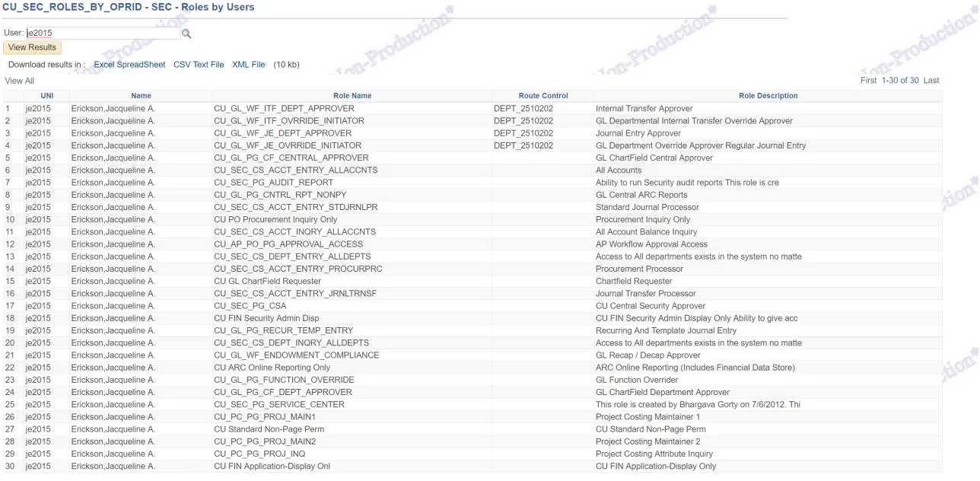Screen dimensions: 980x481
Task: Click DEPT_2510202 in Journal Entry Approver row
Action: coord(523,133)
